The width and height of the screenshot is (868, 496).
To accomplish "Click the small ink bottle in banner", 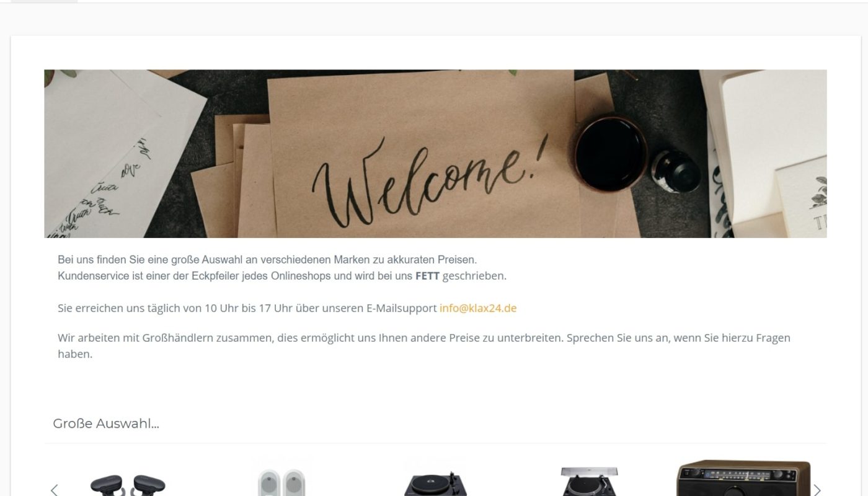I will coord(676,169).
